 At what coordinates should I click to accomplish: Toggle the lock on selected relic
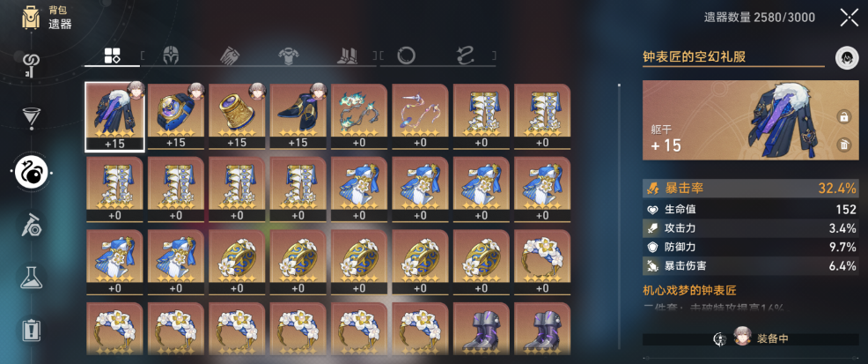(x=844, y=117)
